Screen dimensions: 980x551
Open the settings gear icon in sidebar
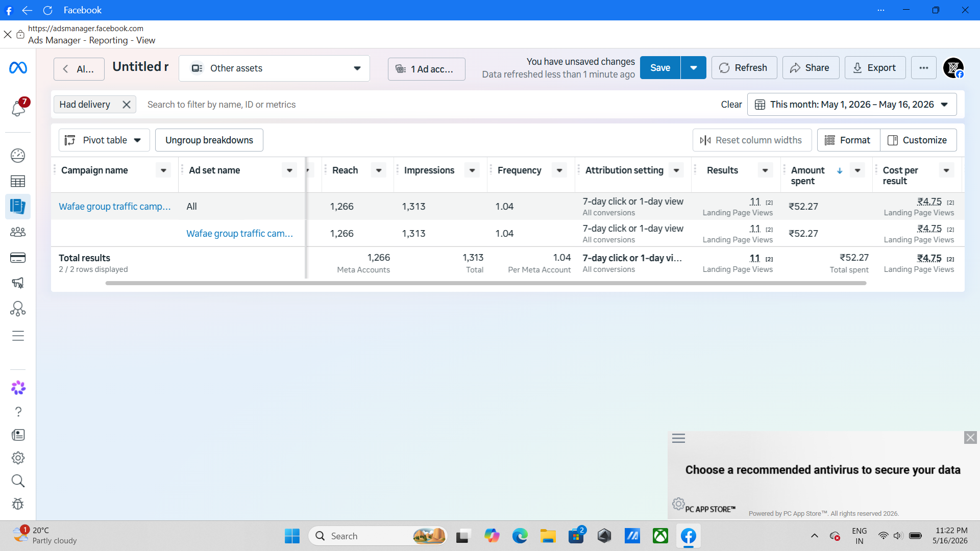pos(18,458)
